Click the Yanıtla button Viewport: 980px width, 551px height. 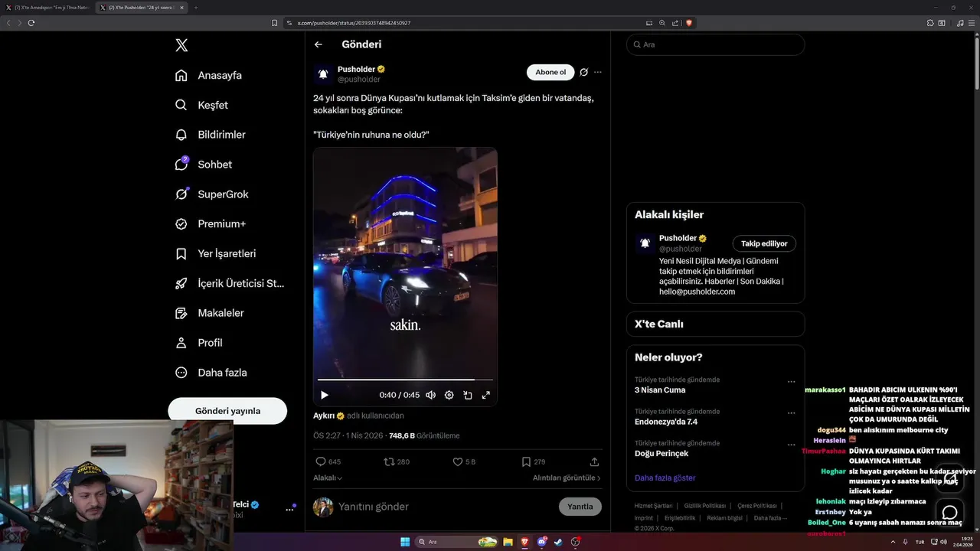coord(580,507)
